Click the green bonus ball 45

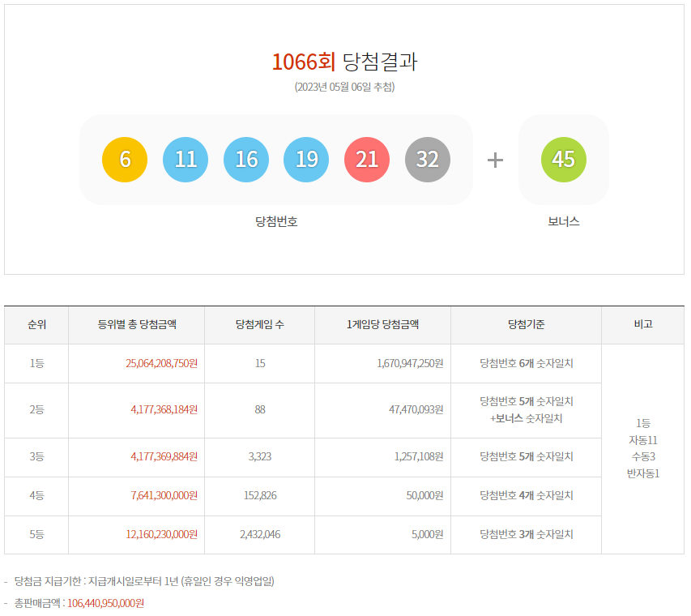click(564, 160)
